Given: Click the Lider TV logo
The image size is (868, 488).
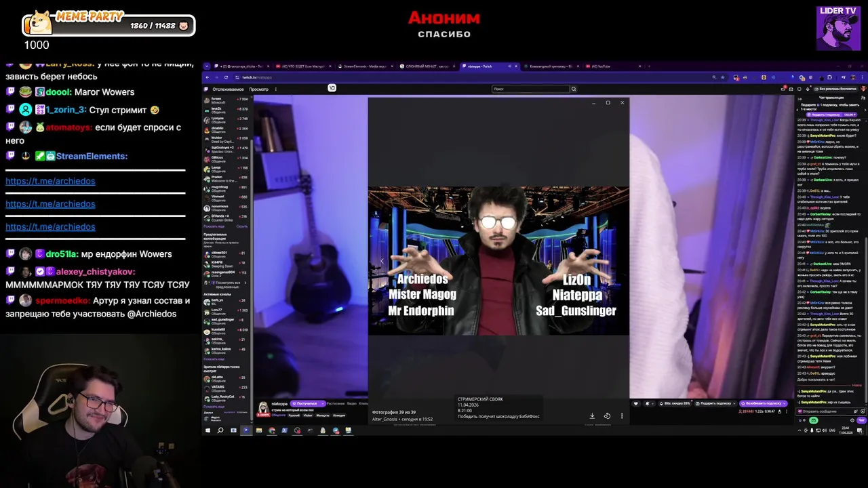Looking at the screenshot, I should pos(838,28).
